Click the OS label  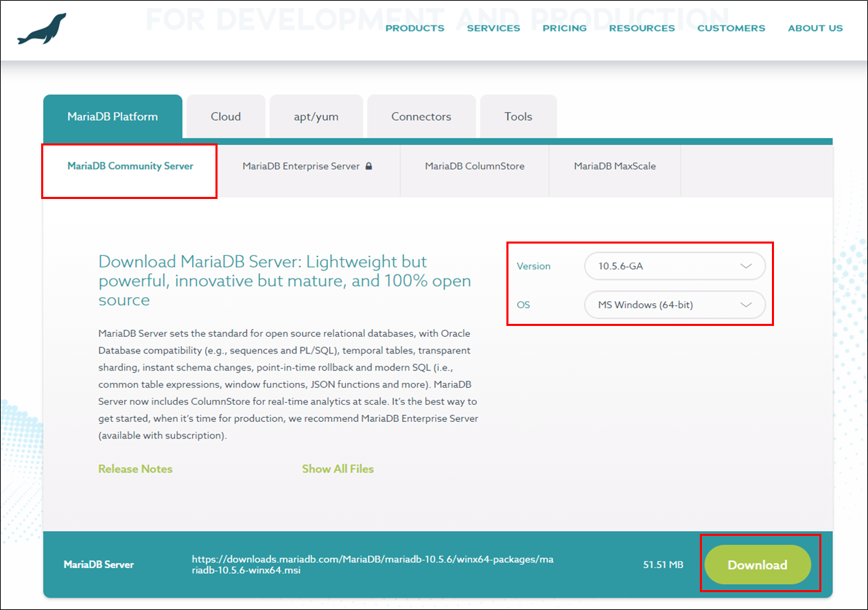point(524,305)
